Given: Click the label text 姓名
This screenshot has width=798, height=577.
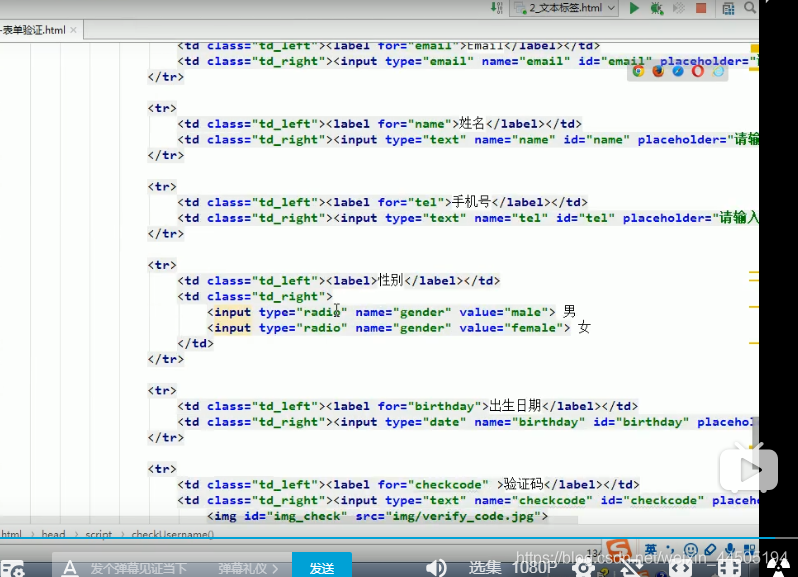Looking at the screenshot, I should [x=472, y=123].
